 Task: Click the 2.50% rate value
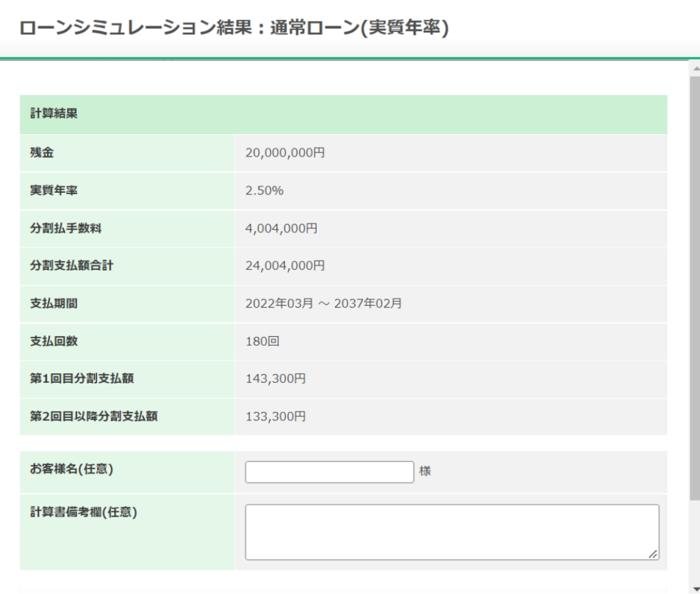[x=262, y=190]
